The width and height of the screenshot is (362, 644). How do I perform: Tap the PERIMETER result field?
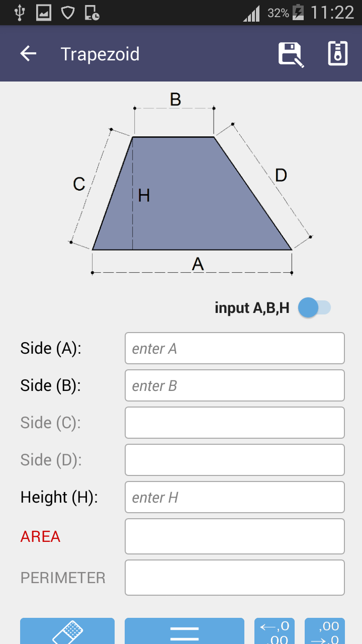(x=234, y=578)
